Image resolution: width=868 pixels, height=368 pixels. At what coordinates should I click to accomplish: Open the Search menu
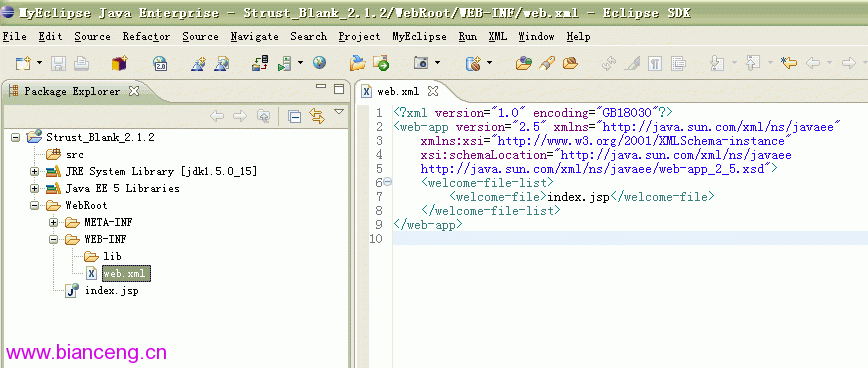coord(308,37)
